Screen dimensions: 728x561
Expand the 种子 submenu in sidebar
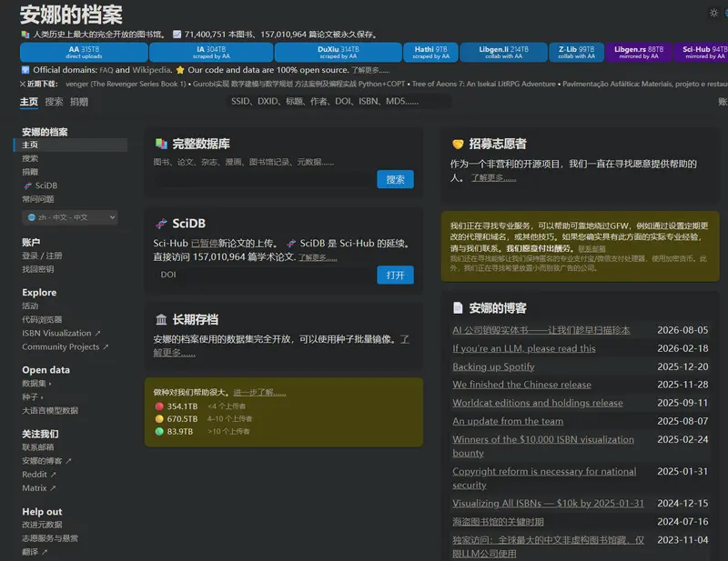click(33, 396)
